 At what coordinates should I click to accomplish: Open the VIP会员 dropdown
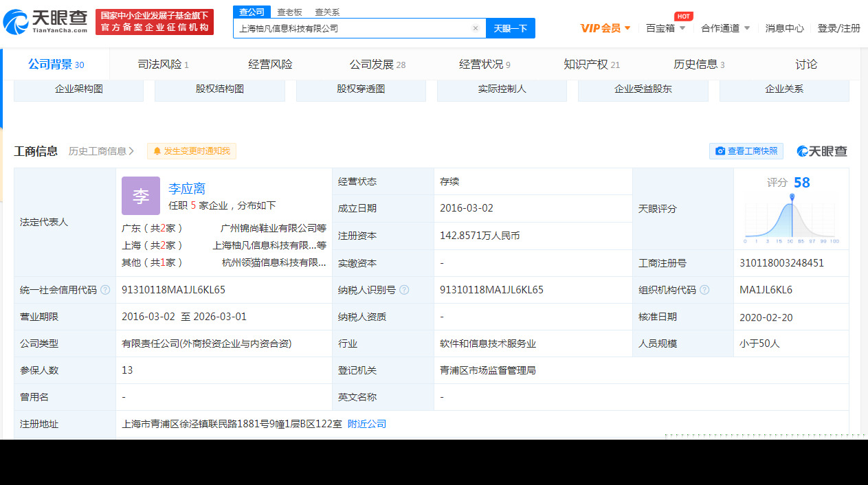tap(605, 28)
